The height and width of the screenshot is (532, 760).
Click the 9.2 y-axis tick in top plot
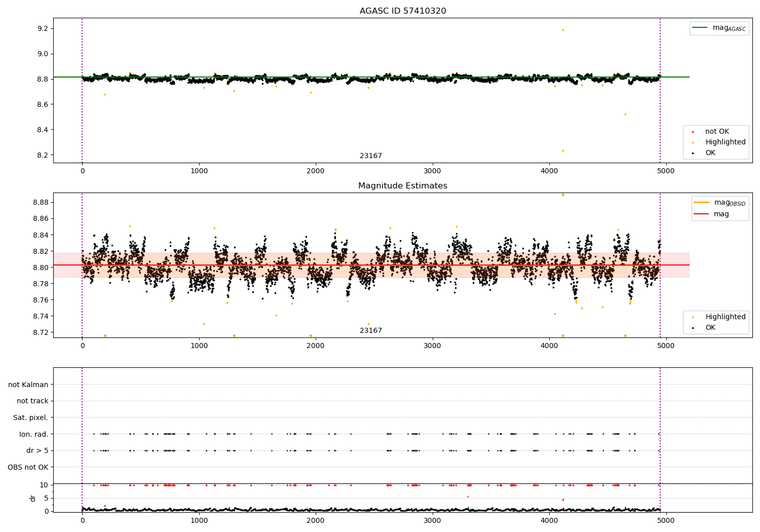pyautogui.click(x=42, y=28)
